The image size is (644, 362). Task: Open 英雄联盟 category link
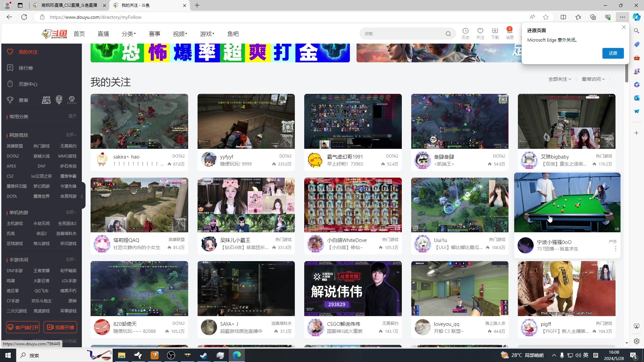click(x=15, y=146)
